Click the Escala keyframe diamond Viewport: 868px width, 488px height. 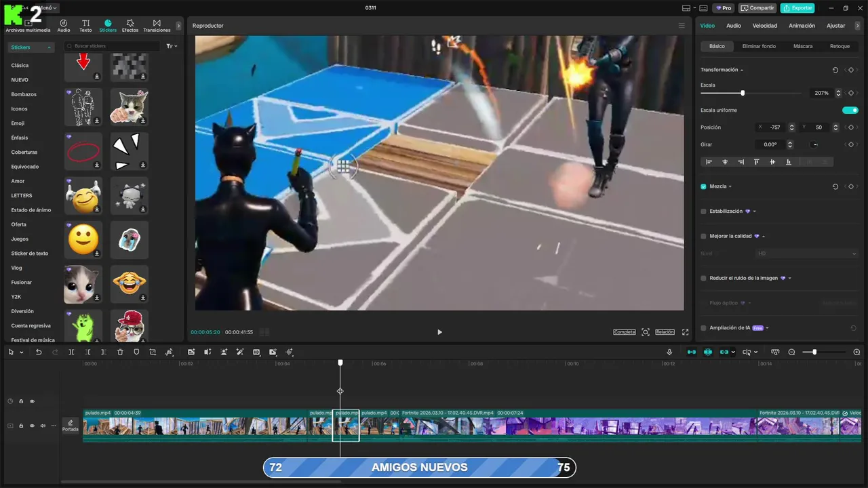coord(851,93)
